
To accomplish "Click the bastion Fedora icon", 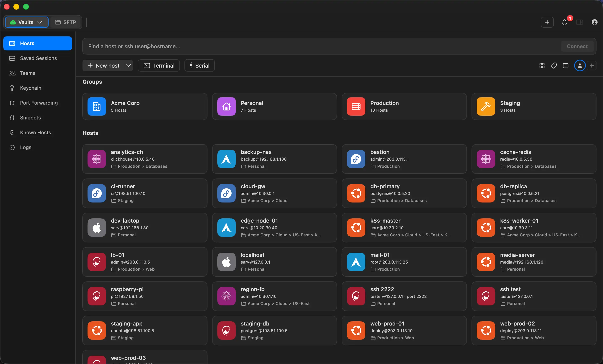I will (356, 159).
